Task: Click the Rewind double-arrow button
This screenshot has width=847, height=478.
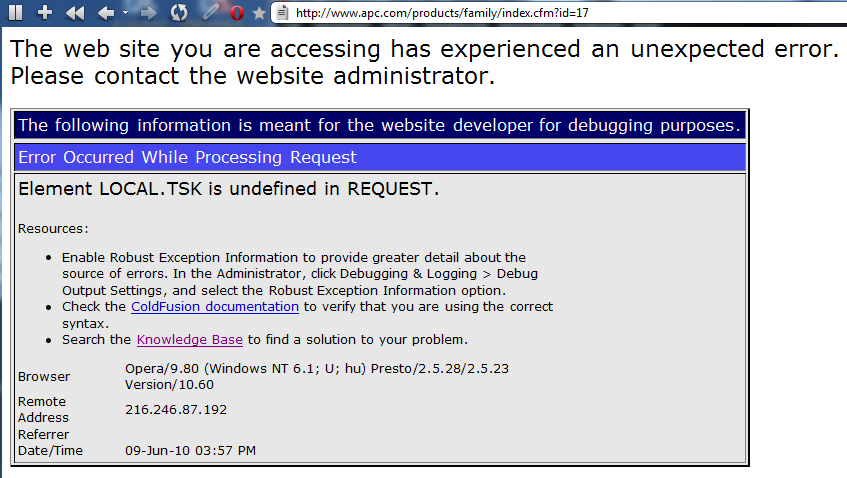Action: coord(75,13)
